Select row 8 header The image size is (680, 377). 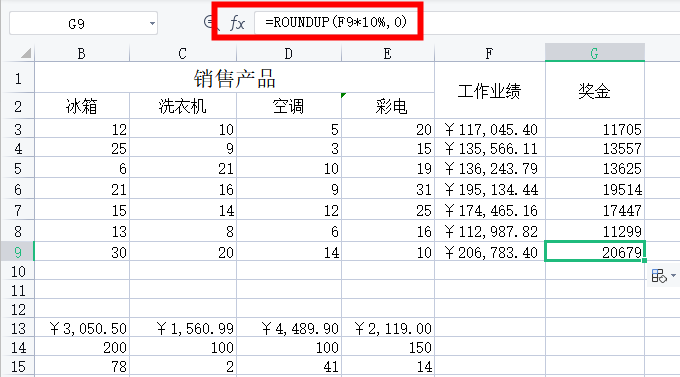coord(18,231)
